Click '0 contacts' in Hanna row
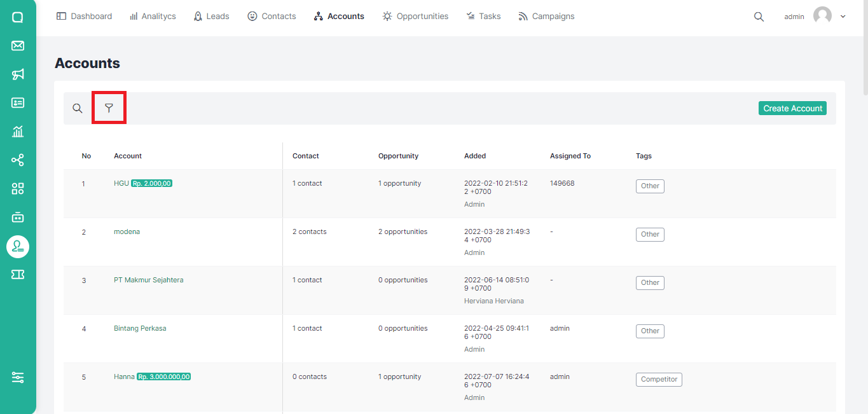This screenshot has width=868, height=414. (310, 376)
